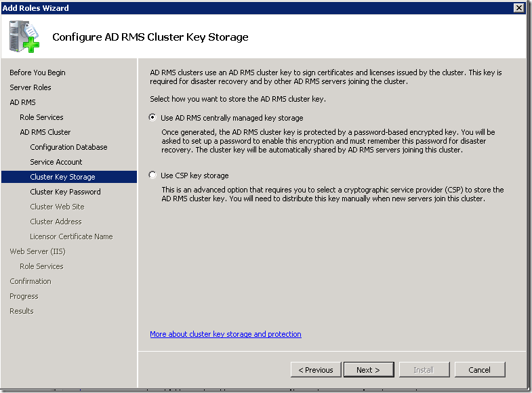Click the centrally managed storage description paragraph
Image resolution: width=532 pixels, height=393 pixels.
[328, 141]
